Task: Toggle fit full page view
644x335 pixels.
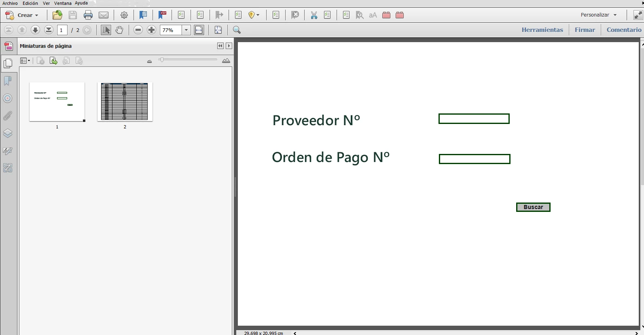Action: pos(218,30)
